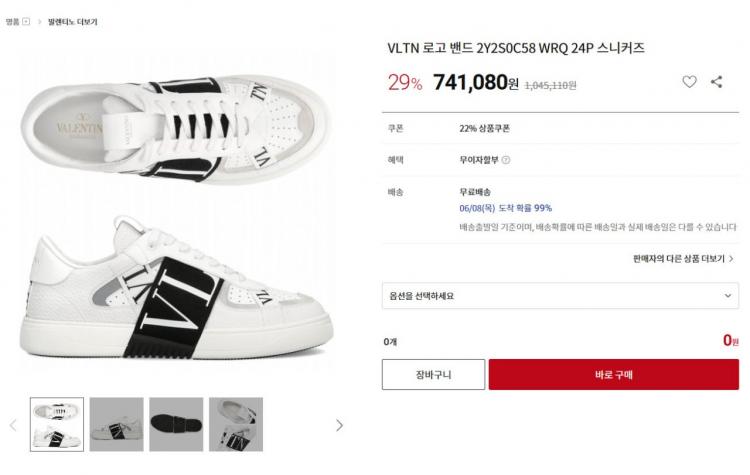
Task: Click the 장바구니 button
Action: [433, 375]
